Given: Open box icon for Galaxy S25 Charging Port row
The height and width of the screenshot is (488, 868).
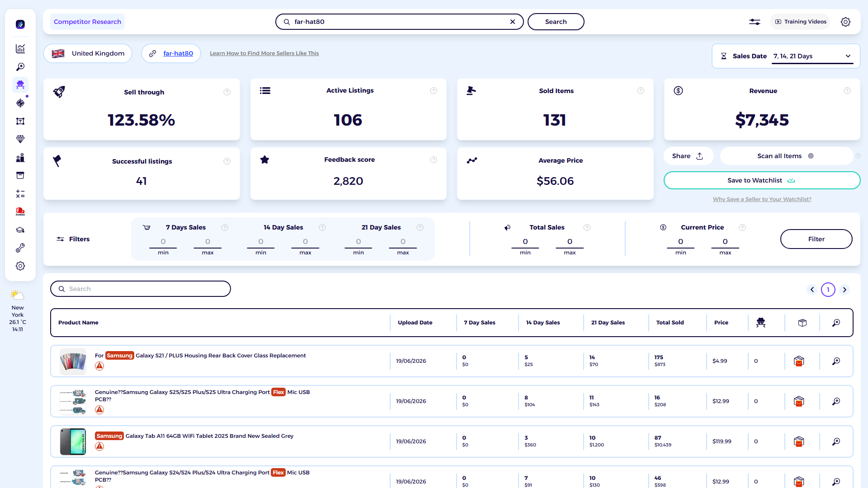Looking at the screenshot, I should click(x=799, y=401).
